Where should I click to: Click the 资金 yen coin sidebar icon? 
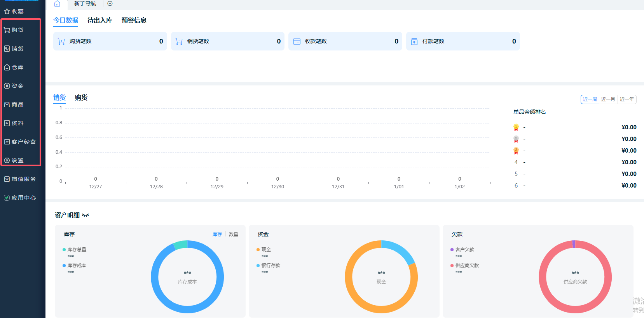pyautogui.click(x=7, y=86)
